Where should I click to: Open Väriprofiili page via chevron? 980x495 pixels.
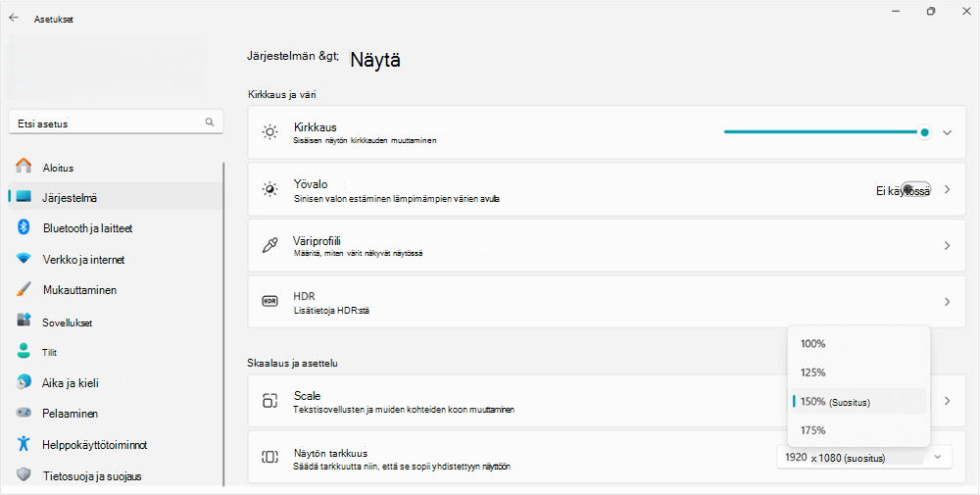[947, 246]
